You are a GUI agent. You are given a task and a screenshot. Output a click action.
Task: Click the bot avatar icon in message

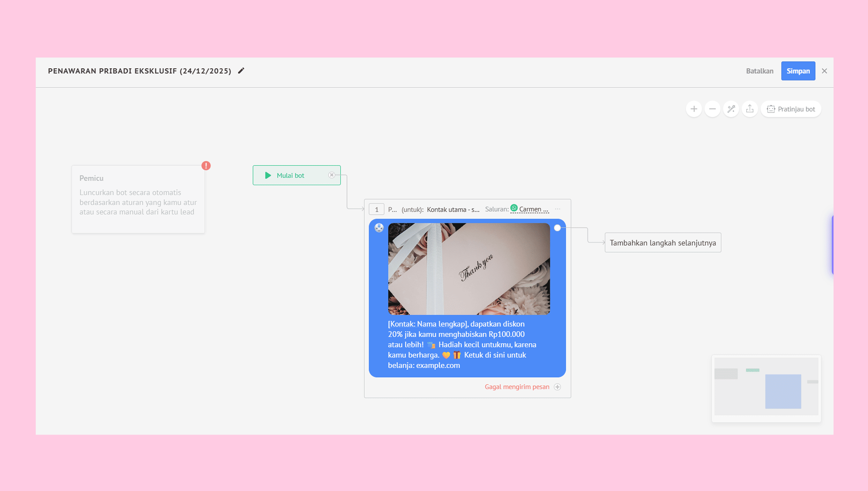[379, 228]
